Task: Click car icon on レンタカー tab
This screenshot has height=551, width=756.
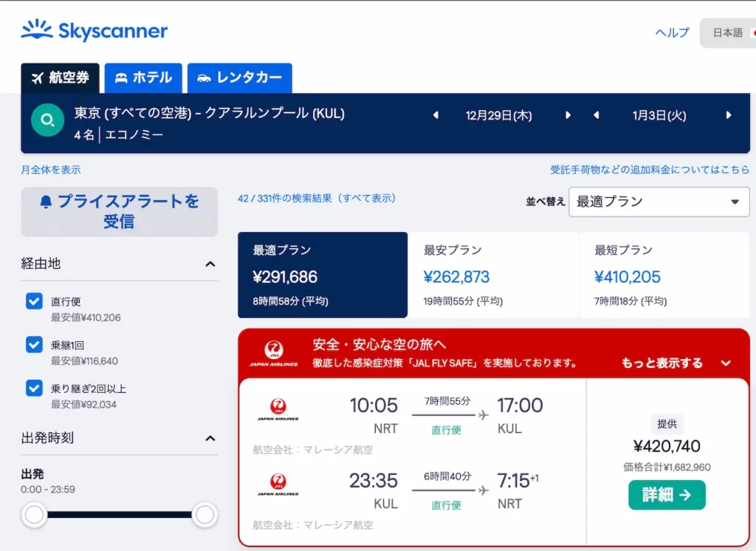Action: 204,78
